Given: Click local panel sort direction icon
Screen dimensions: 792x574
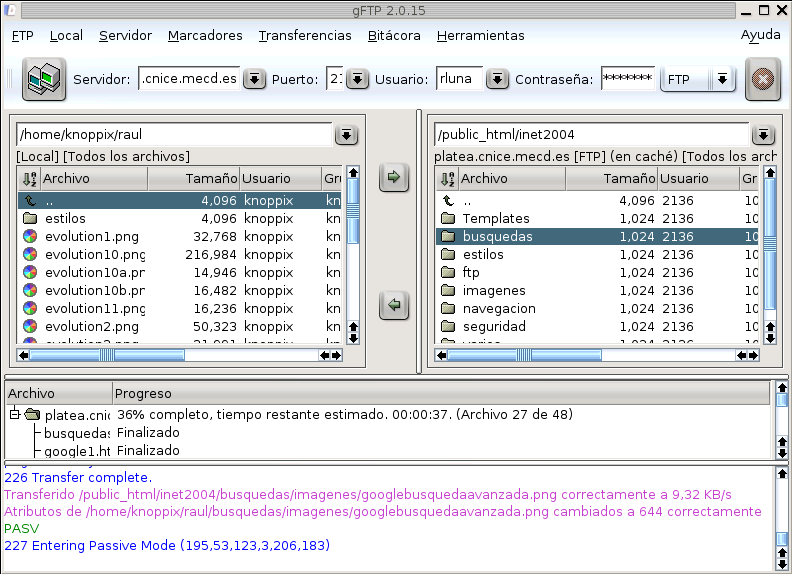Looking at the screenshot, I should pos(29,179).
